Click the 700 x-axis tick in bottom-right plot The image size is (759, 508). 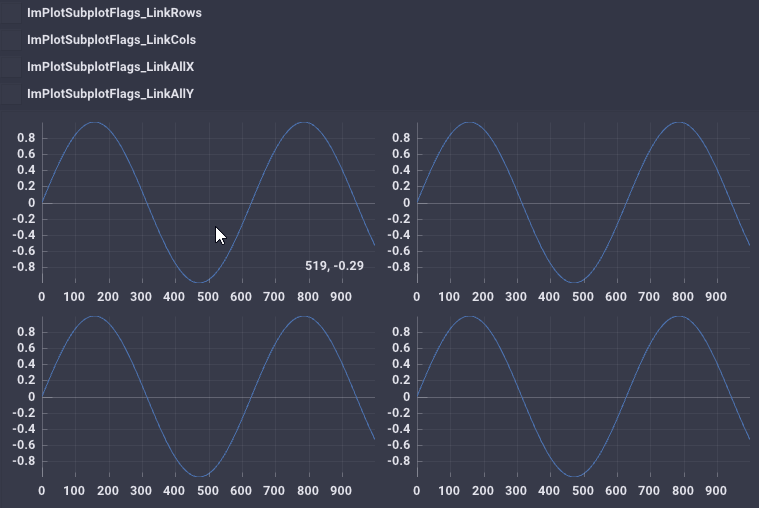pyautogui.click(x=649, y=491)
